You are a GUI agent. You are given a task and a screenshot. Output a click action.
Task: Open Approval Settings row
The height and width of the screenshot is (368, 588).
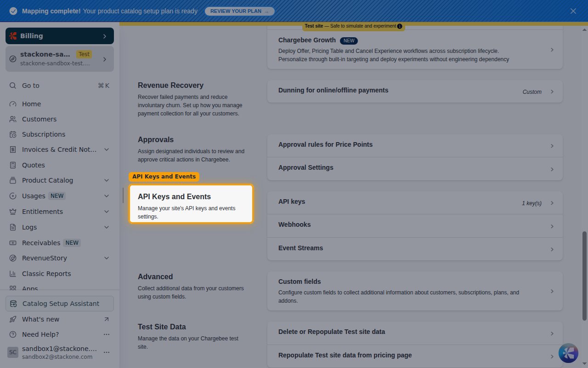(415, 169)
